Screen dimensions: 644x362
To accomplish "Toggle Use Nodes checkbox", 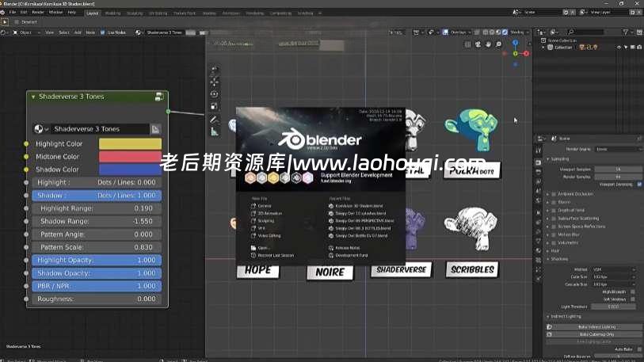I will [x=103, y=32].
